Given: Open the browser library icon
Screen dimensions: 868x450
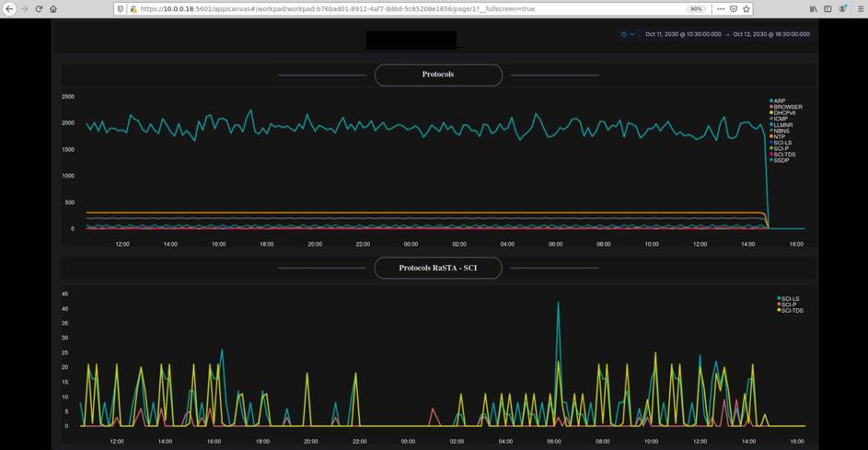Looking at the screenshot, I should [x=814, y=8].
